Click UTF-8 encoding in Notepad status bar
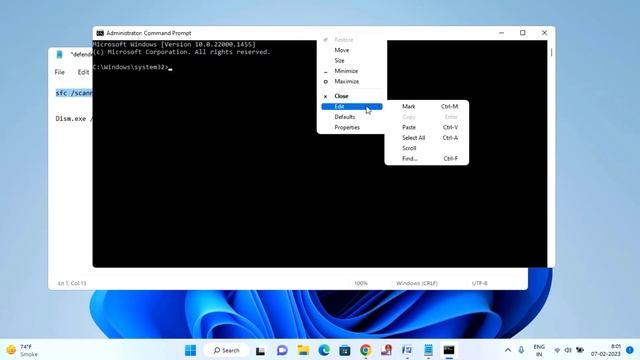Image resolution: width=640 pixels, height=360 pixels. 480,283
